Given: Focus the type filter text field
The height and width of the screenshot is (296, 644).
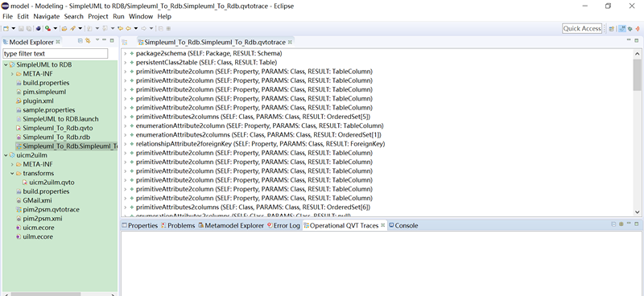Looking at the screenshot, I should point(55,53).
